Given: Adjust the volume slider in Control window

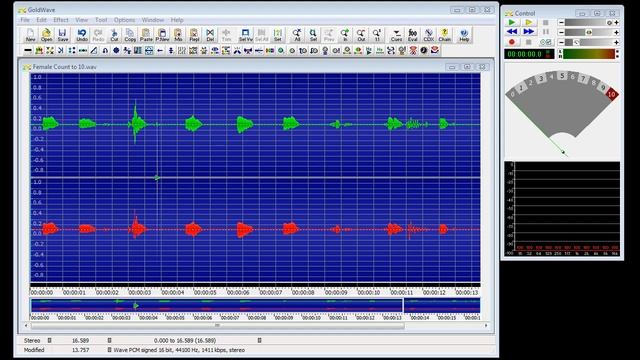Looking at the screenshot, I should pos(589,22).
